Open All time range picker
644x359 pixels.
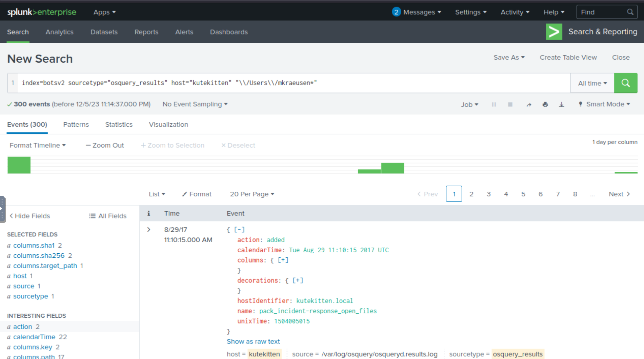tap(592, 83)
